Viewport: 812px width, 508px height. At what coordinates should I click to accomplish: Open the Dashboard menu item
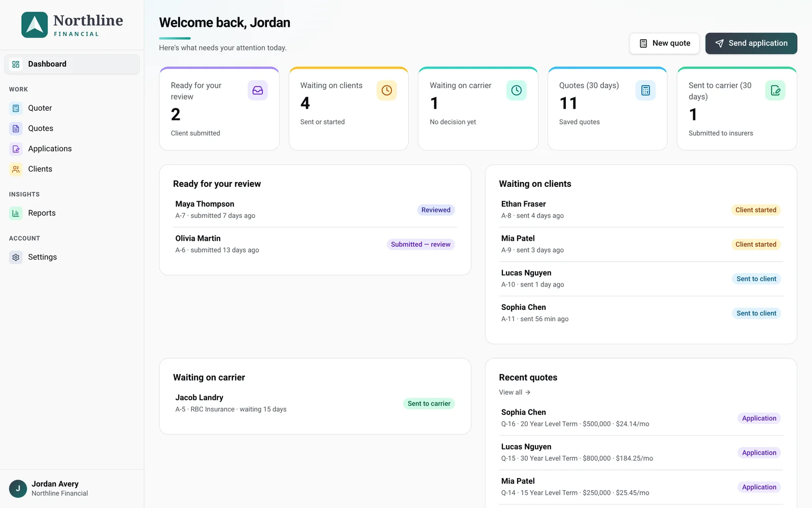(x=72, y=64)
